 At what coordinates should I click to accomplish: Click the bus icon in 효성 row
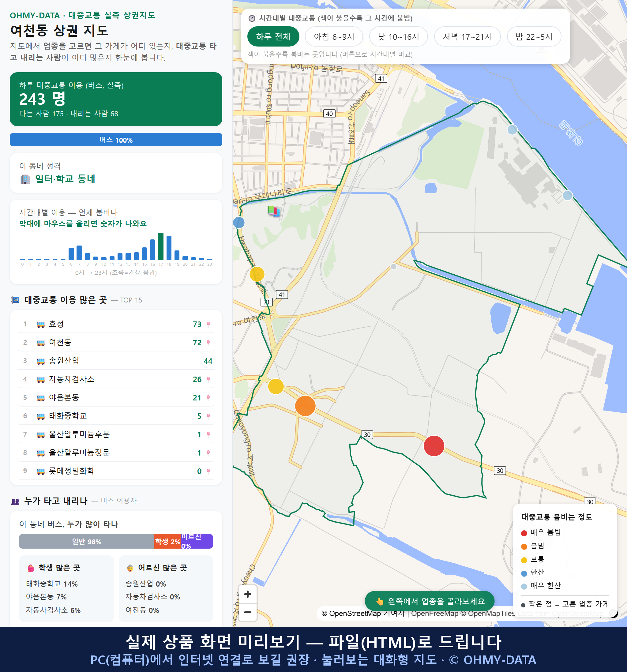coord(40,325)
